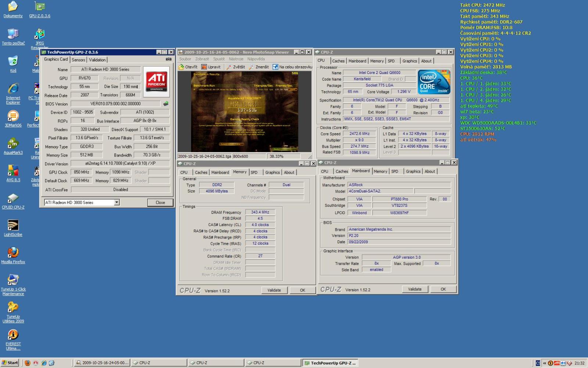This screenshot has height=368, width=588.
Task: Click BIOS date 09/22/2009 field
Action: click(x=399, y=242)
